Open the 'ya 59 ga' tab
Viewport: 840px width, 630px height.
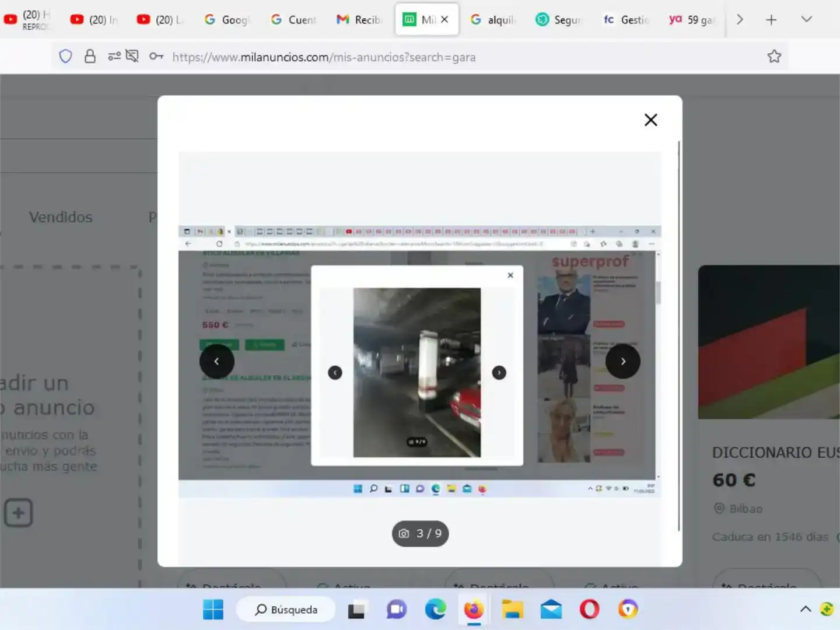click(692, 19)
